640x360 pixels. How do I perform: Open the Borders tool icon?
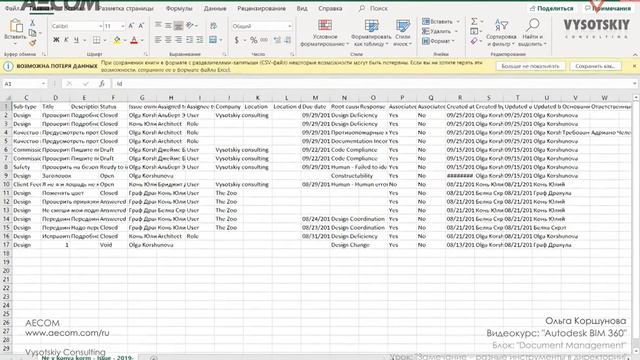[96, 40]
